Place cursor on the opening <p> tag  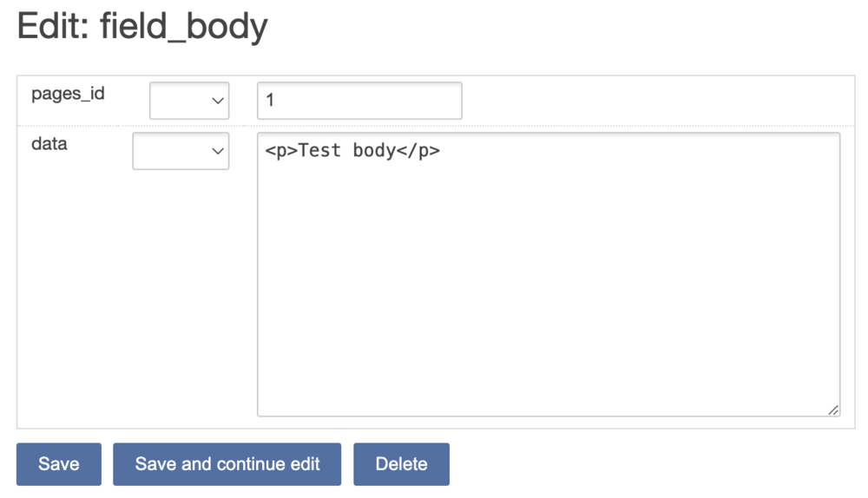click(x=281, y=151)
